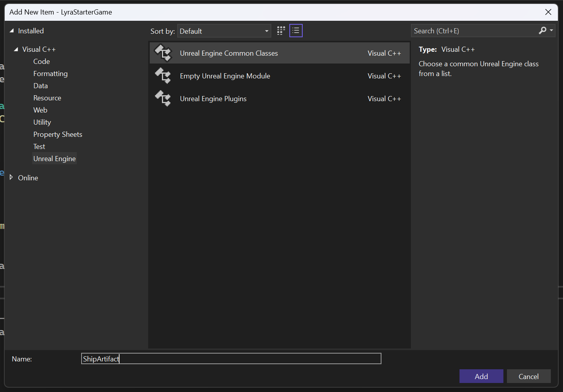Switch to list view layout

pyautogui.click(x=296, y=31)
